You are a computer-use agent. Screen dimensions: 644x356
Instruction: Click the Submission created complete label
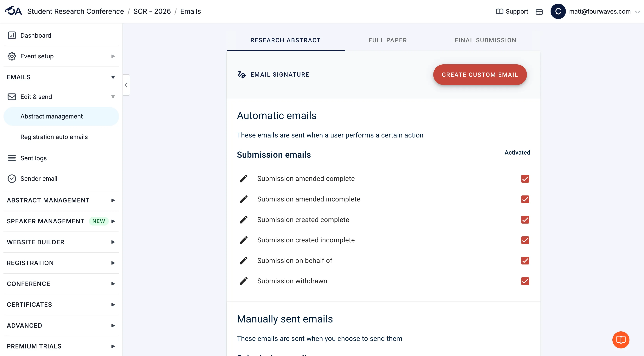tap(303, 219)
